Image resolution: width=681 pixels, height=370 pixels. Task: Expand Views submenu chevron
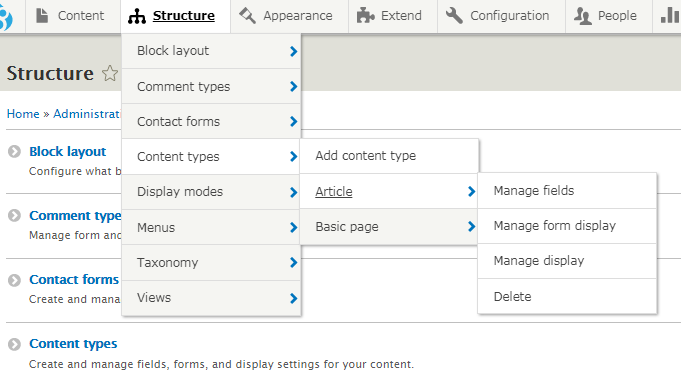[294, 298]
